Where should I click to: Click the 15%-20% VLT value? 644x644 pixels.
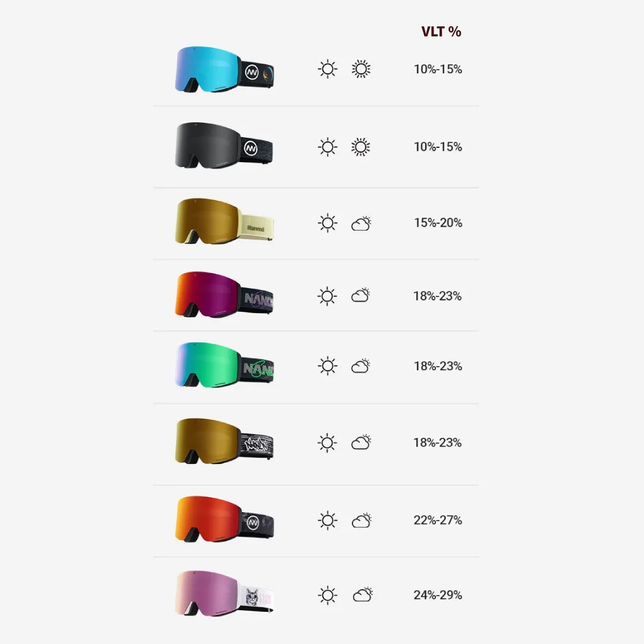click(x=438, y=222)
